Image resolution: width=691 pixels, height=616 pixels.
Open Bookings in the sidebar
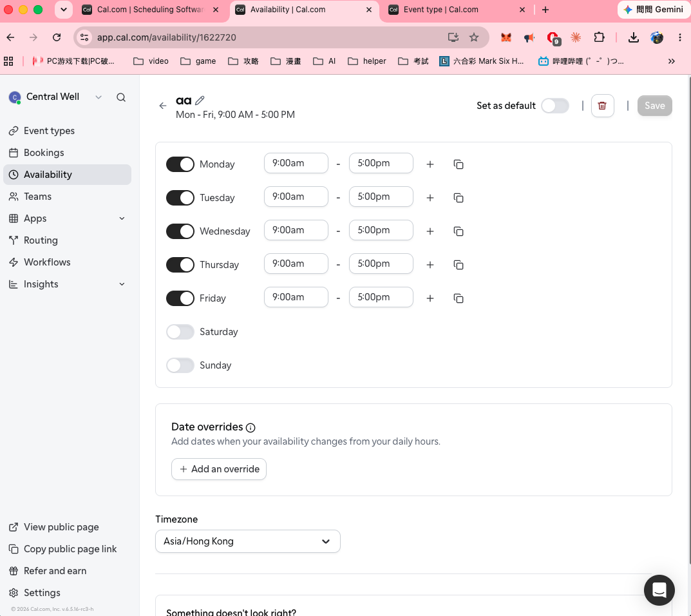point(67,153)
